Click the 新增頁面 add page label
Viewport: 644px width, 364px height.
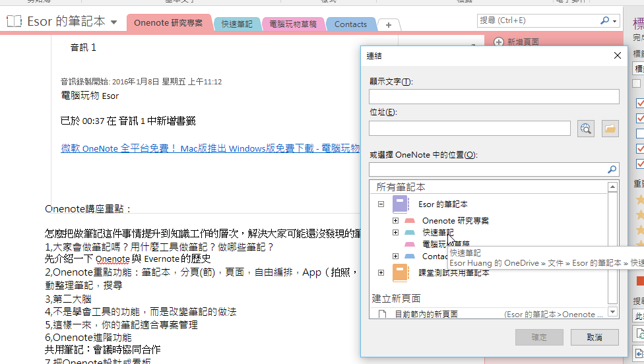click(x=523, y=42)
